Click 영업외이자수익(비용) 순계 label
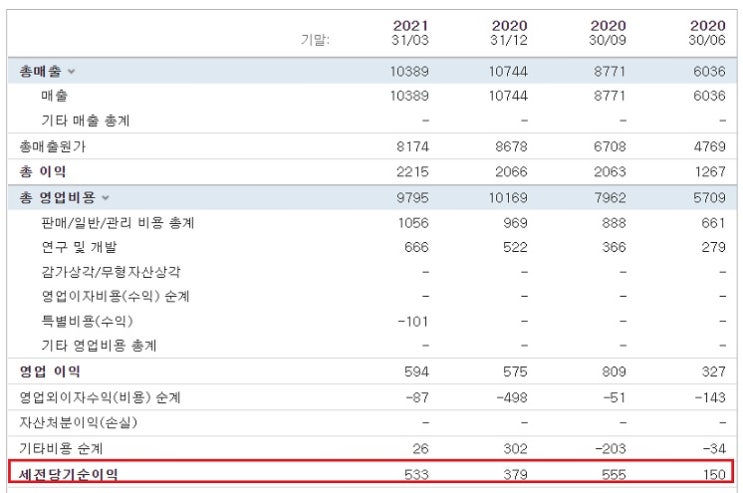Screen dimensions: 743x493 click(100, 397)
